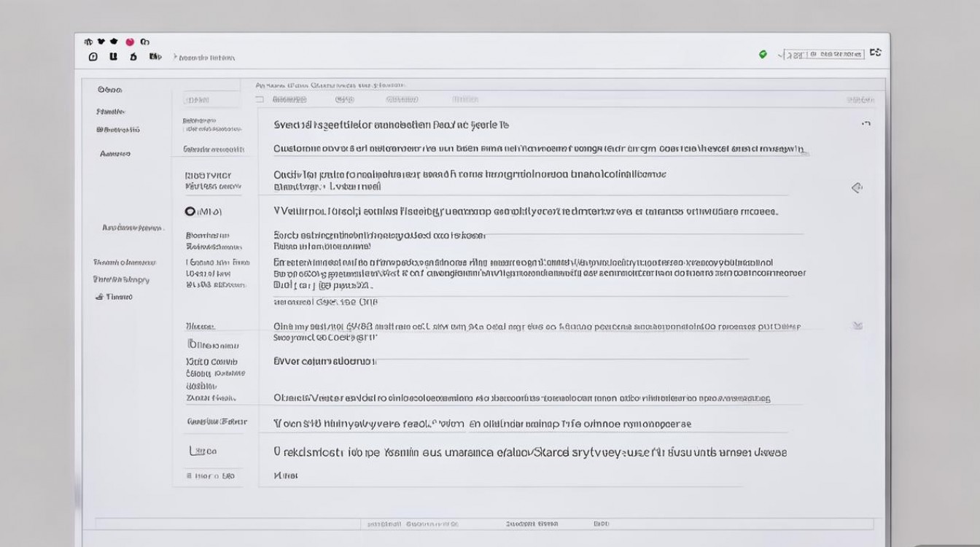The height and width of the screenshot is (547, 980).
Task: Expand the small arrow on the first list row
Action: (866, 125)
